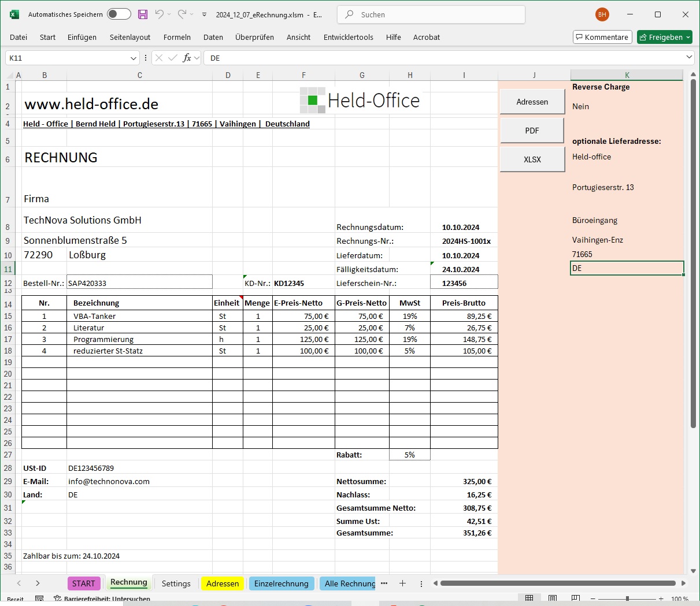Click the Undo arrow icon
This screenshot has height=606, width=700.
pos(160,14)
